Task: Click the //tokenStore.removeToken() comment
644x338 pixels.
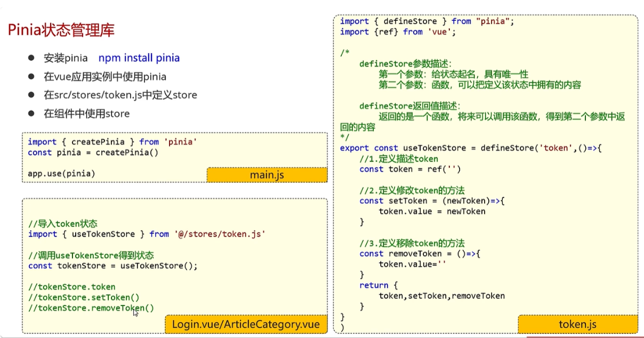Action: (x=91, y=308)
